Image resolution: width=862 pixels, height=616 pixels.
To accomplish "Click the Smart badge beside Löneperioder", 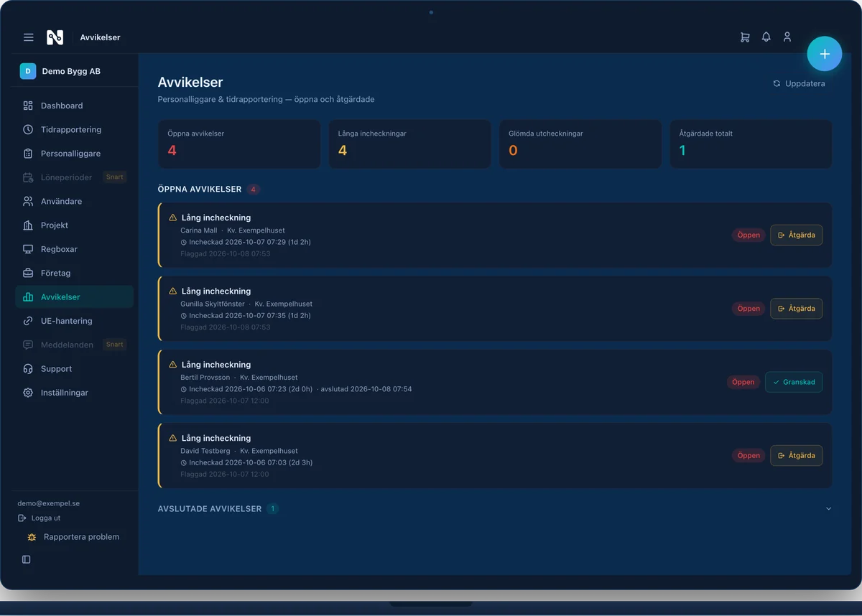I will tap(115, 177).
